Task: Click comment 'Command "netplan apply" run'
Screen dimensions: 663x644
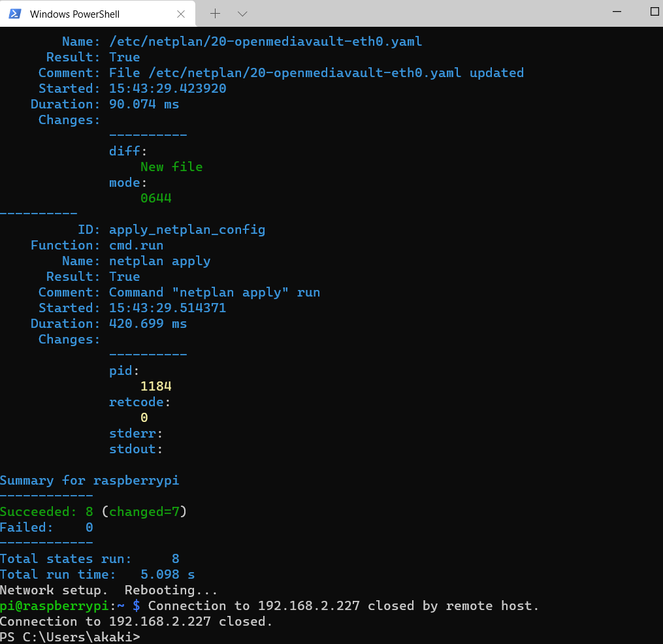Action: pos(214,292)
